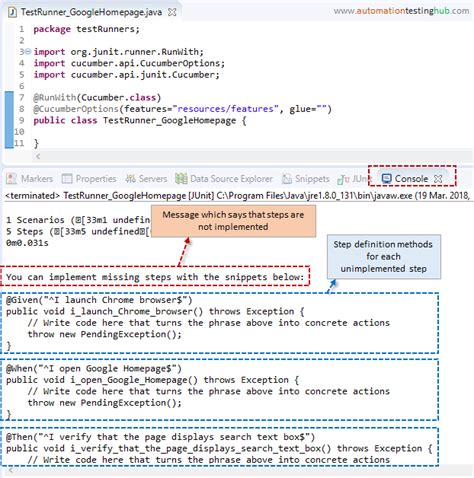This screenshot has height=478, width=474.
Task: Open the Properties view tab
Action: point(89,179)
